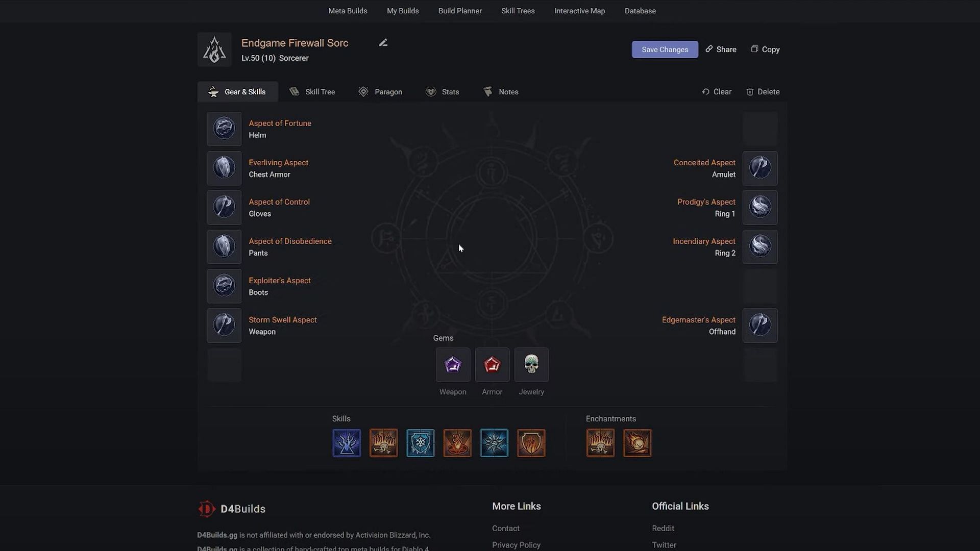Click the jewelry skull gem icon

(531, 364)
